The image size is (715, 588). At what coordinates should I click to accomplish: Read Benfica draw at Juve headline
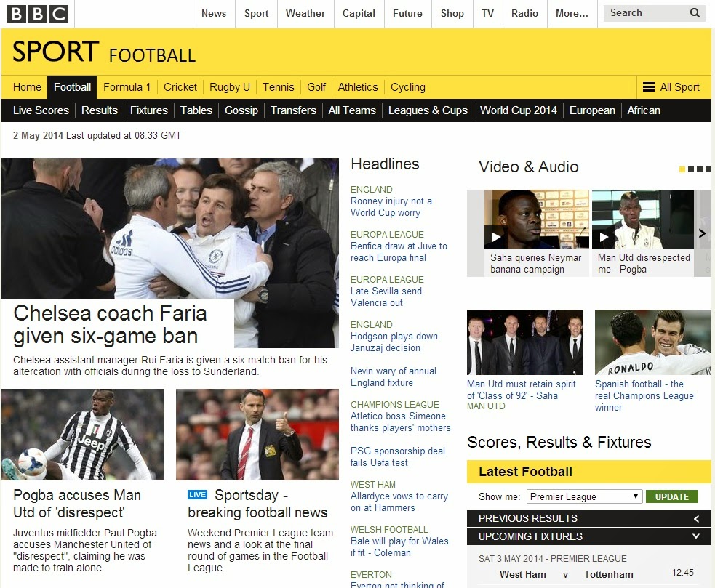399,252
